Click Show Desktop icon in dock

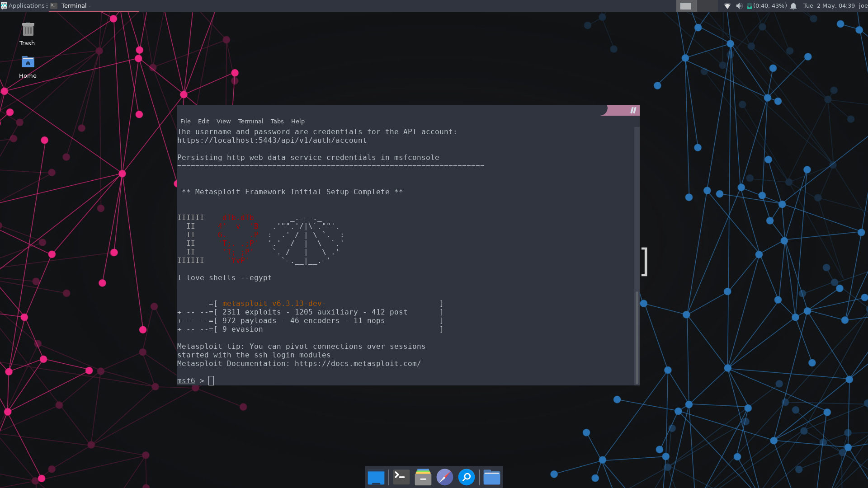(x=376, y=477)
